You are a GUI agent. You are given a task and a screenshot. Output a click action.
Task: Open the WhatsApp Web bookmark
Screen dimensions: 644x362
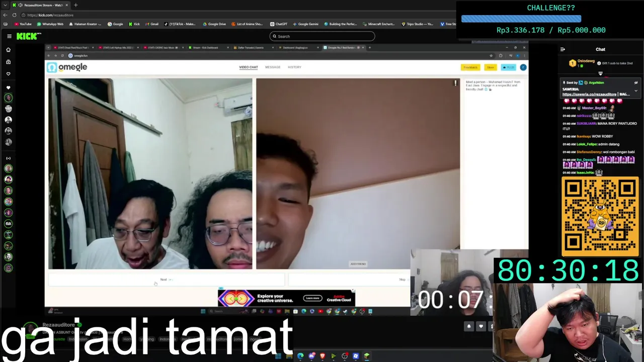coord(50,24)
